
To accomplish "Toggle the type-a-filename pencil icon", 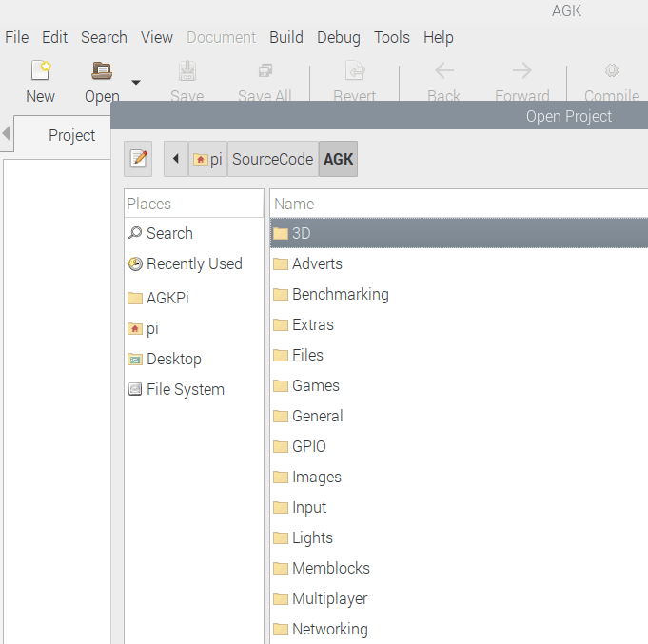I will pyautogui.click(x=138, y=159).
